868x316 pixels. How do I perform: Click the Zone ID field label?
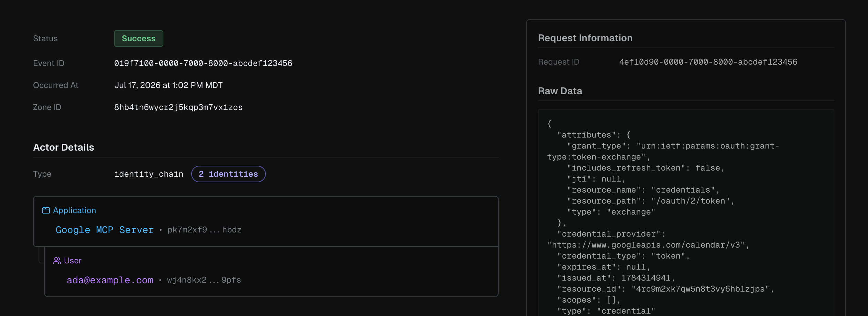47,107
